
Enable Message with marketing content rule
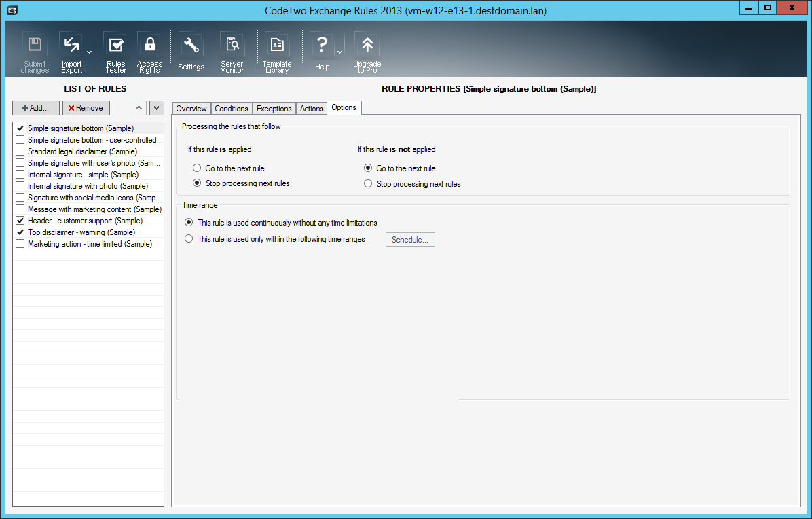point(20,209)
